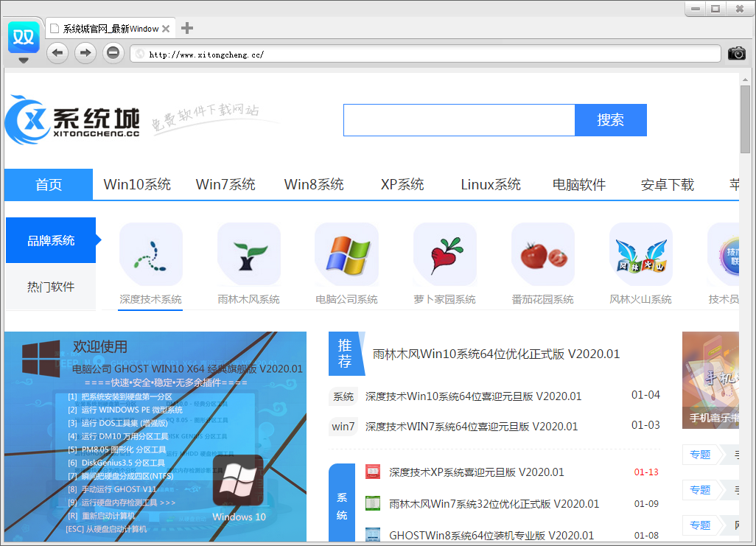This screenshot has height=546, width=756.
Task: Click the 01-04 date text
Action: point(645,395)
